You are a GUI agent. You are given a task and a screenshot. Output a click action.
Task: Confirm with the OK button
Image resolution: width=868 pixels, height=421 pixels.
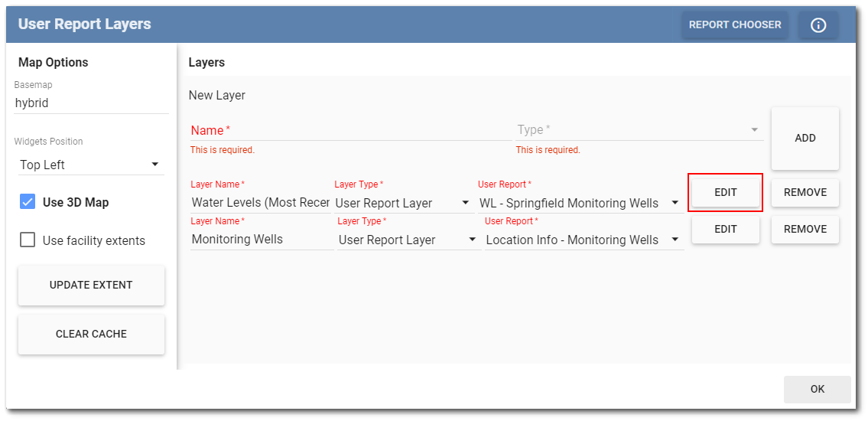click(x=817, y=389)
